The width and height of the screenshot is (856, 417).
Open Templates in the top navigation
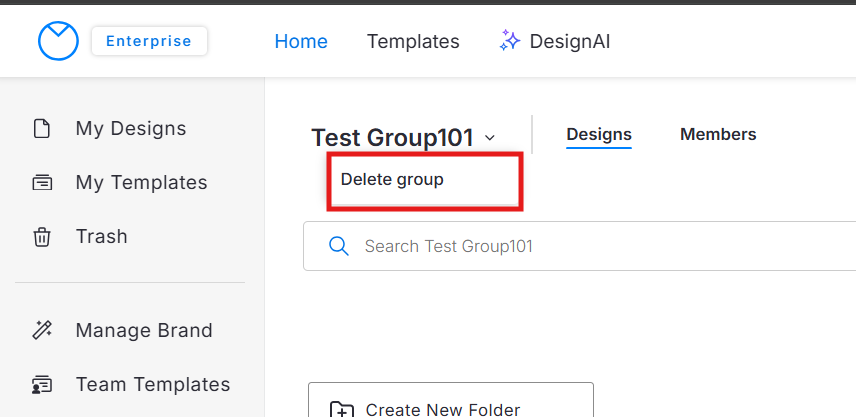click(413, 41)
